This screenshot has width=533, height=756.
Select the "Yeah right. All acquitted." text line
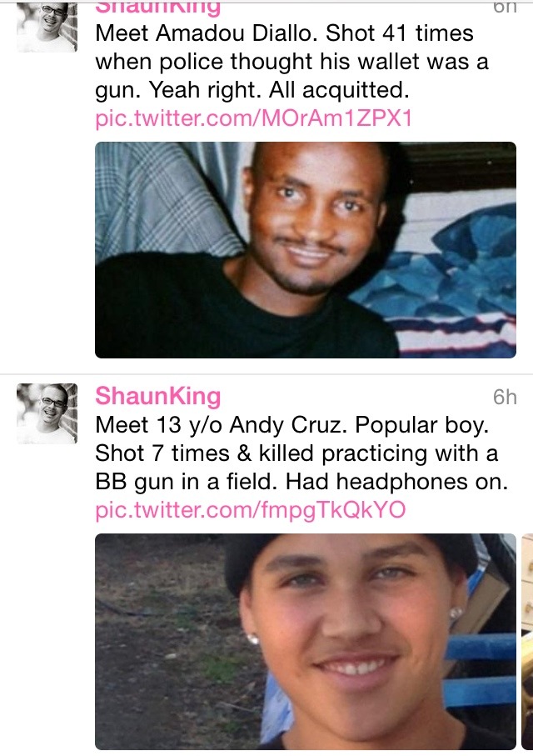[x=279, y=90]
